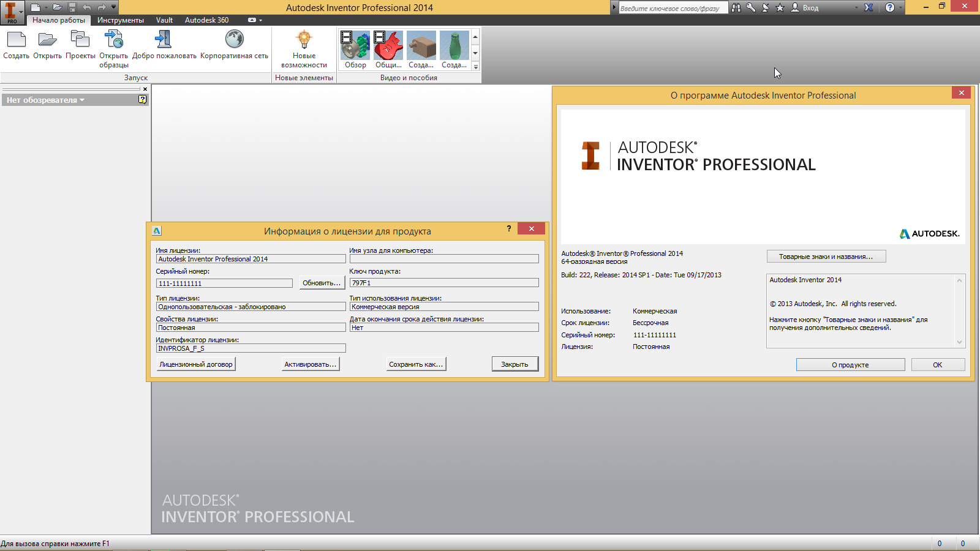Click the keyword search input field
Viewport: 980px width, 551px height.
pyautogui.click(x=673, y=8)
